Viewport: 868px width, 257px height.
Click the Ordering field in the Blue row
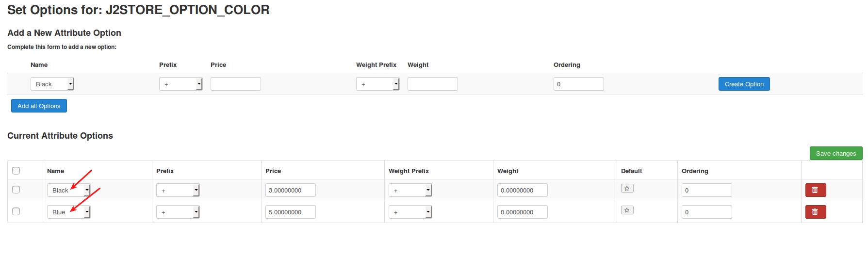point(706,212)
